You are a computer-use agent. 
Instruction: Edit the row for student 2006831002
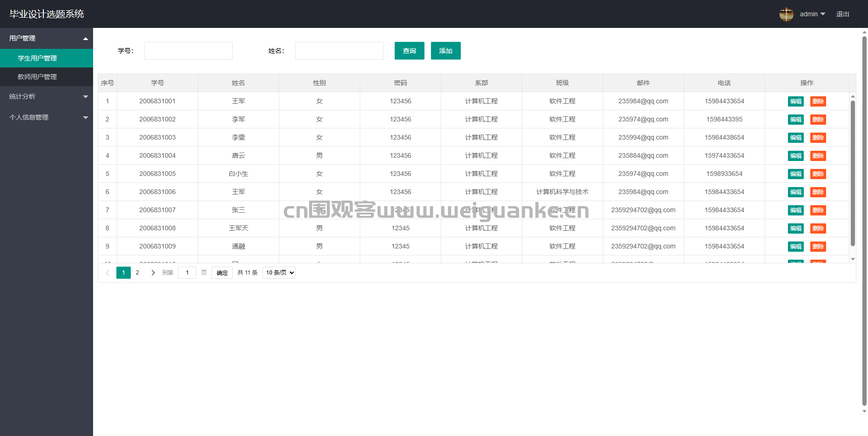point(796,120)
